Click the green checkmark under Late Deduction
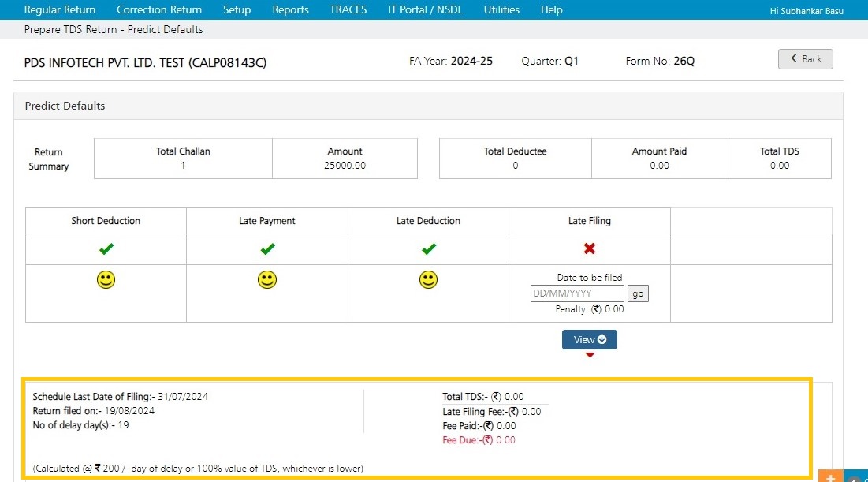 (x=428, y=248)
